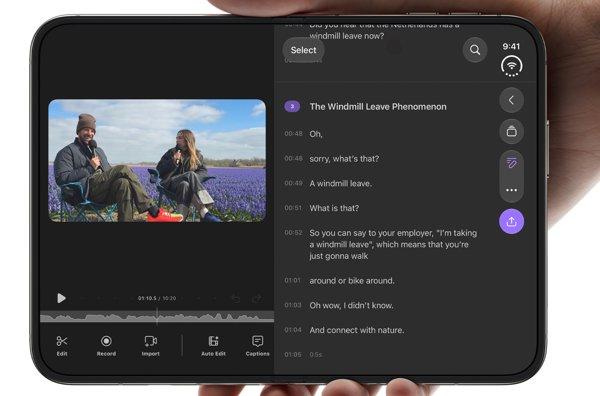This screenshot has width=600, height=396.
Task: Open transcript search with the magnifier icon
Action: (x=475, y=50)
